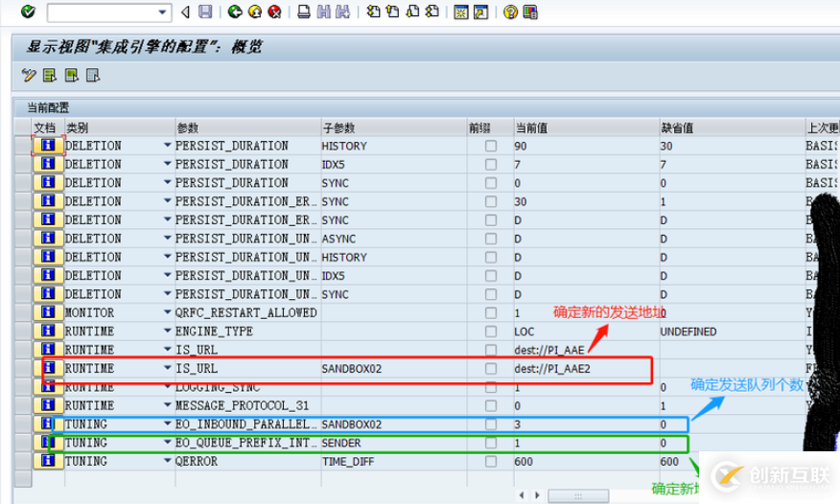
Task: Open category dropdown of EO_INBOUND_PARALLEL row
Action: click(x=168, y=424)
